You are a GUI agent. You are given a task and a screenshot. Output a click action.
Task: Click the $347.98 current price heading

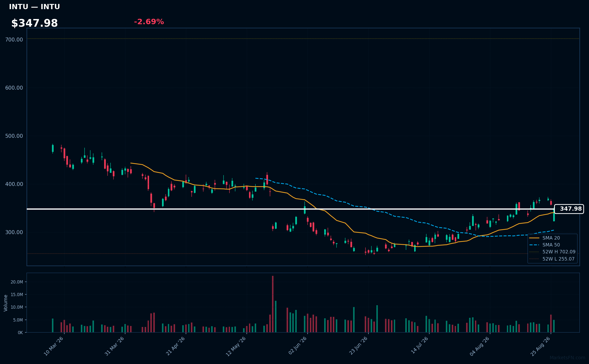click(34, 23)
